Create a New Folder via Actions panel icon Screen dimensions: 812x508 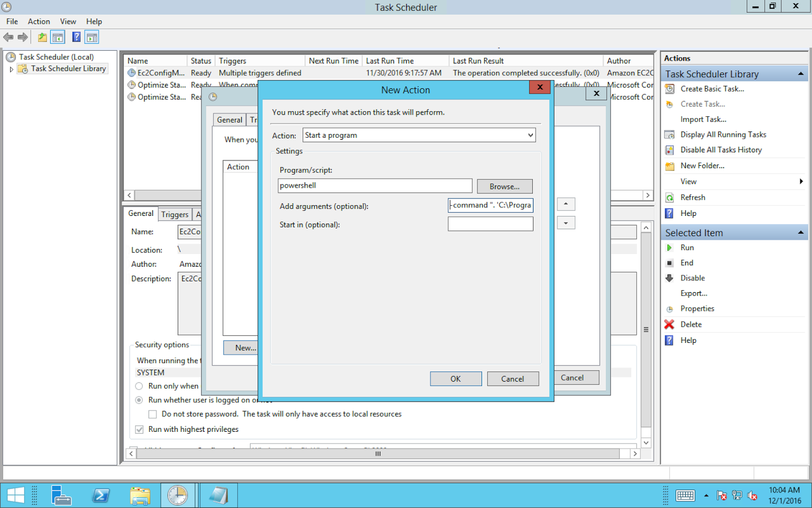[x=669, y=166]
